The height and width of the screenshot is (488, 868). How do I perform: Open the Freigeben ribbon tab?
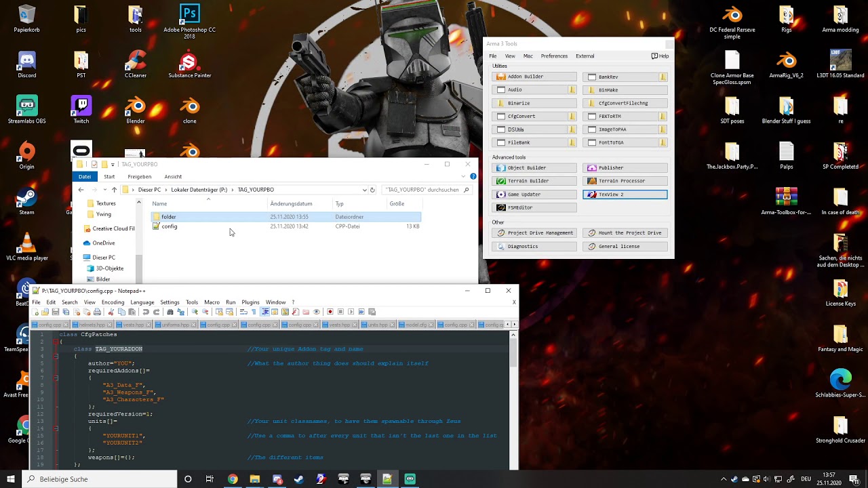139,176
